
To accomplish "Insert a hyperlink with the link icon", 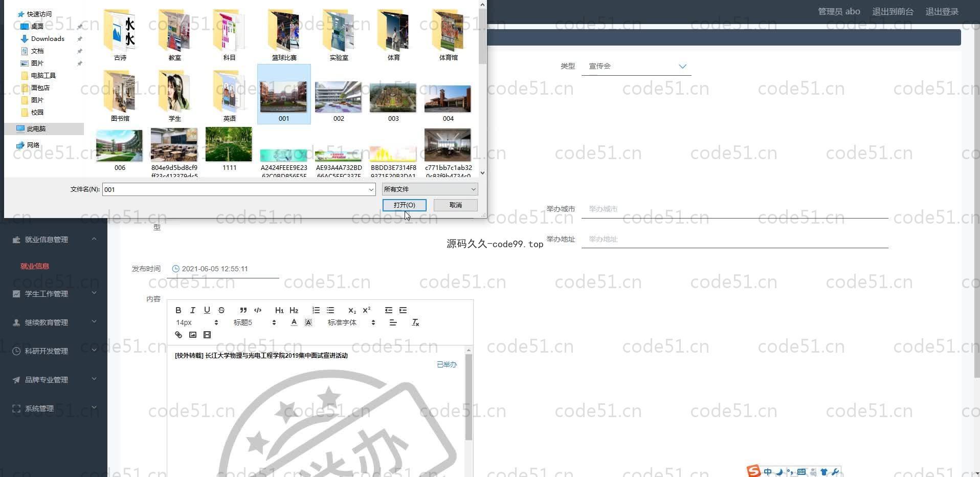I will click(178, 335).
